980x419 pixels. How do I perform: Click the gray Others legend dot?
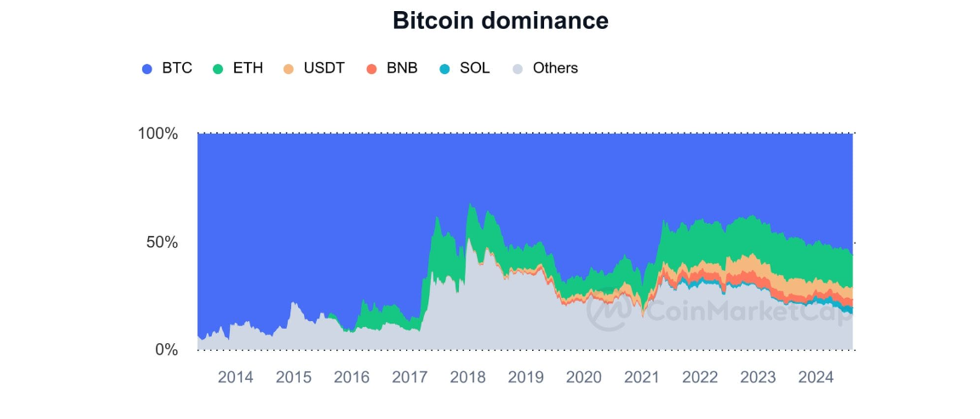(x=518, y=69)
